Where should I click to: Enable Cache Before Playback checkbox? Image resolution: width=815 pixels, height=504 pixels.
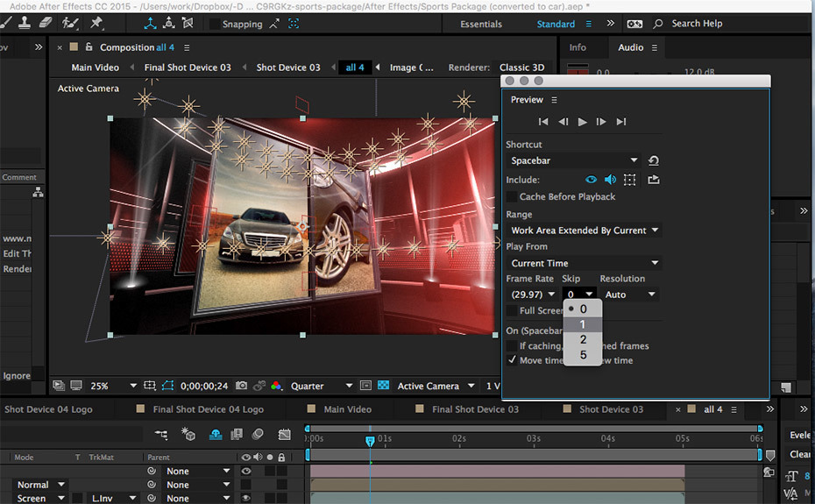[x=513, y=196]
